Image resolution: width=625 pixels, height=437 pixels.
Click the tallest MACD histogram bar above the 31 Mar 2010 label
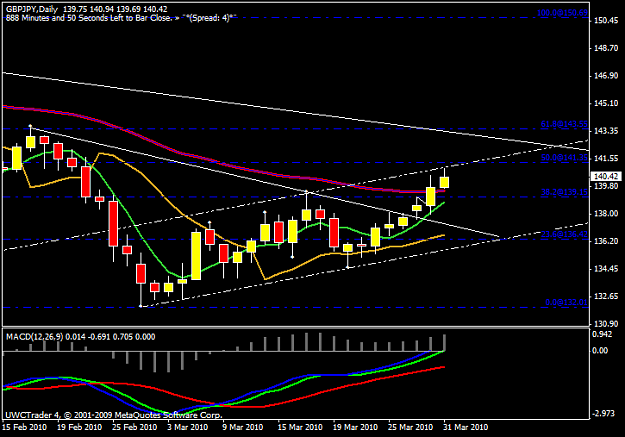444,343
